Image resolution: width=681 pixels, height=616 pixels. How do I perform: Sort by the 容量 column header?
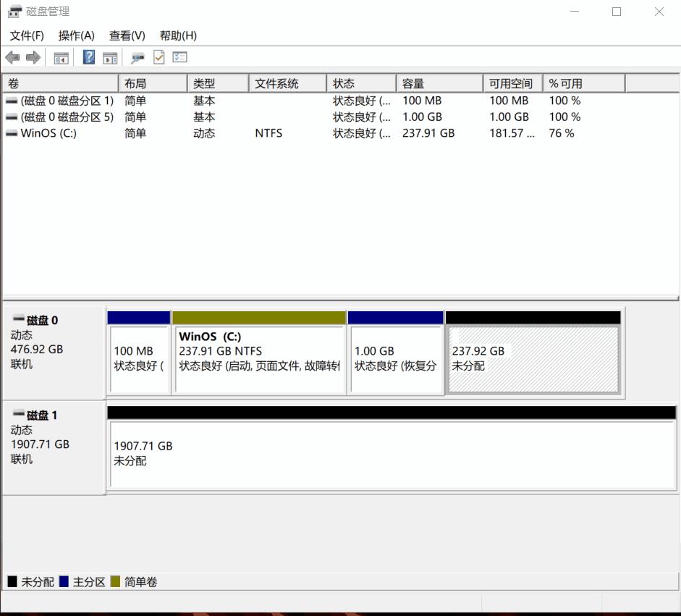click(439, 83)
